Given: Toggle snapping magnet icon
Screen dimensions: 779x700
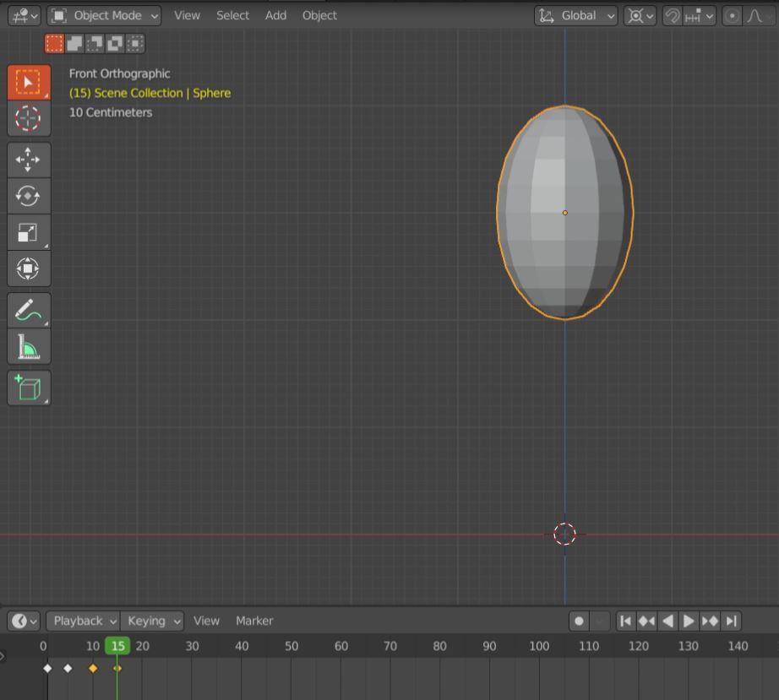Looking at the screenshot, I should tap(673, 16).
